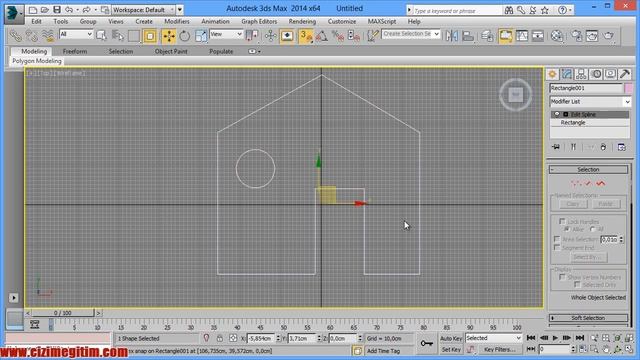Image resolution: width=640 pixels, height=360 pixels.
Task: Open the Hierarchy panel tab
Action: point(581,74)
